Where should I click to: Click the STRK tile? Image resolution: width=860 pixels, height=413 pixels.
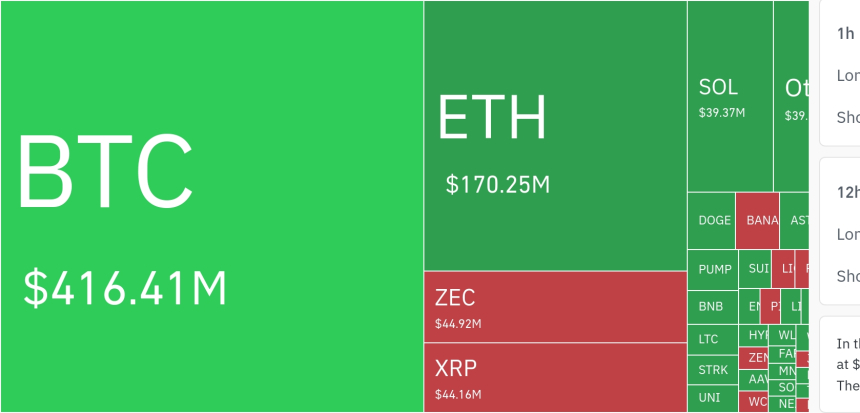point(712,369)
